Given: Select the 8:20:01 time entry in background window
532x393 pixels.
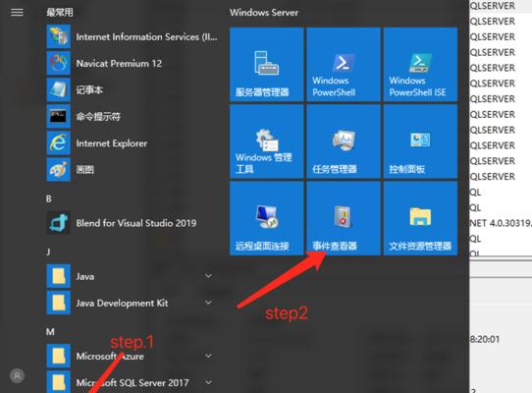Looking at the screenshot, I should tap(485, 339).
